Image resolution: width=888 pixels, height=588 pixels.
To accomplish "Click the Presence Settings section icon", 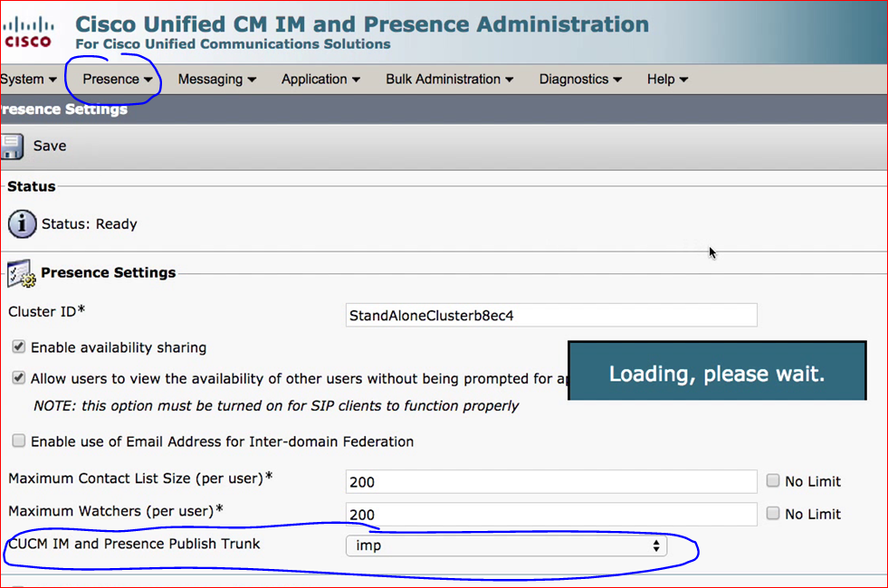I will click(x=22, y=273).
